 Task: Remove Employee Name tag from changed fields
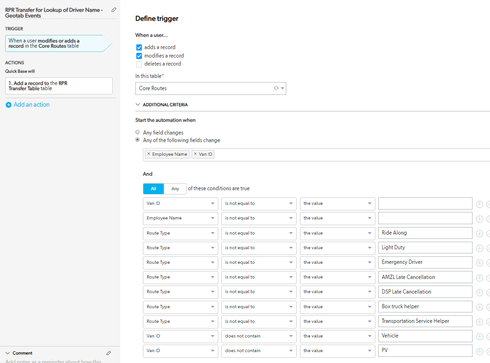point(149,154)
